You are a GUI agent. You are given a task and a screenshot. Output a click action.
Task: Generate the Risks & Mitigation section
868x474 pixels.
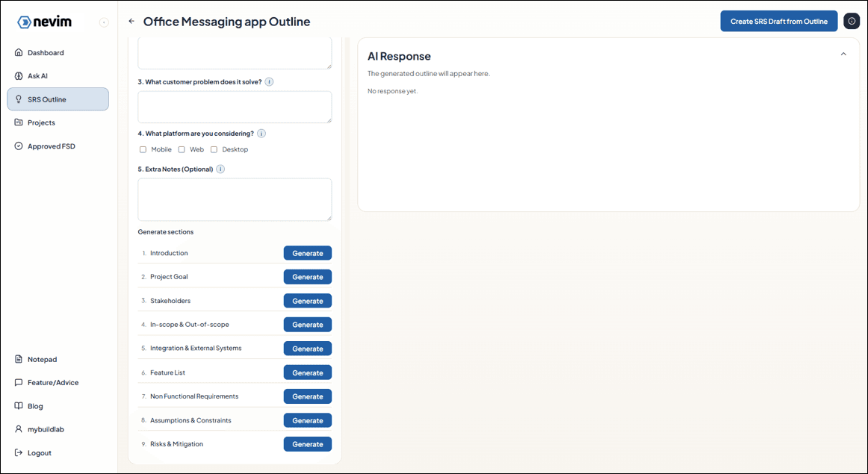(x=307, y=444)
